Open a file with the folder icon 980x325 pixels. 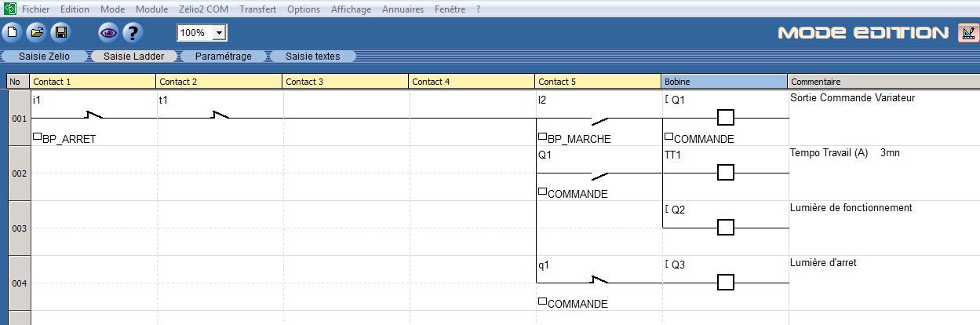[36, 32]
